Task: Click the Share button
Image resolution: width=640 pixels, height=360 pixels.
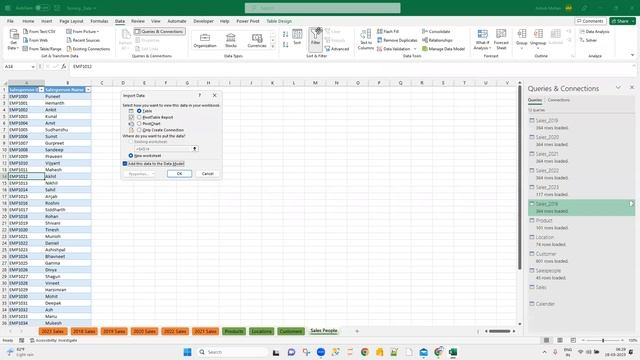Action: [x=622, y=21]
